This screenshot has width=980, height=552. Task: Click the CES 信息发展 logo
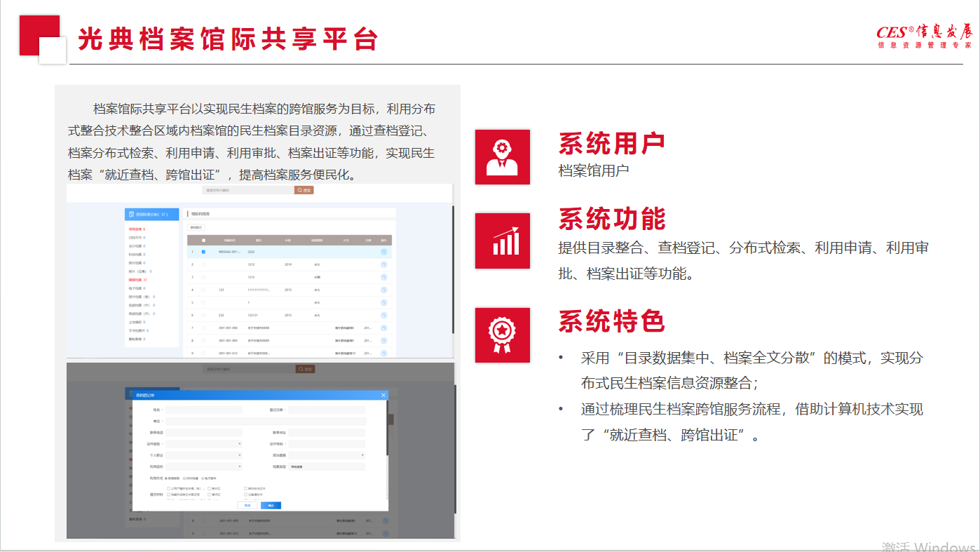click(x=925, y=36)
